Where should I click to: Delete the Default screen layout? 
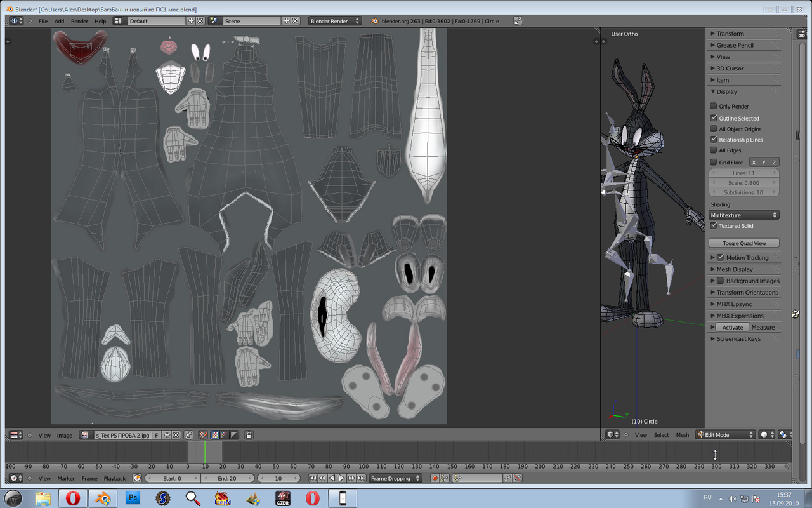200,21
